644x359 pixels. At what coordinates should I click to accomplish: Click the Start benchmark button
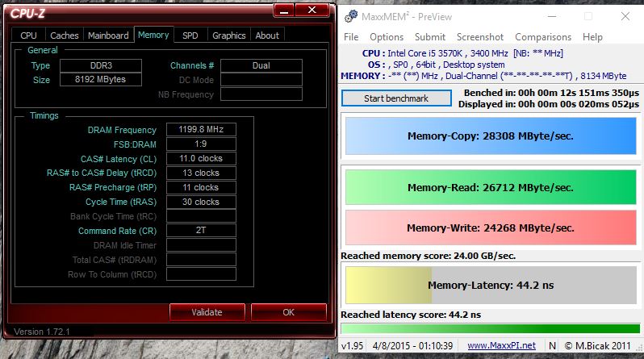tap(396, 98)
